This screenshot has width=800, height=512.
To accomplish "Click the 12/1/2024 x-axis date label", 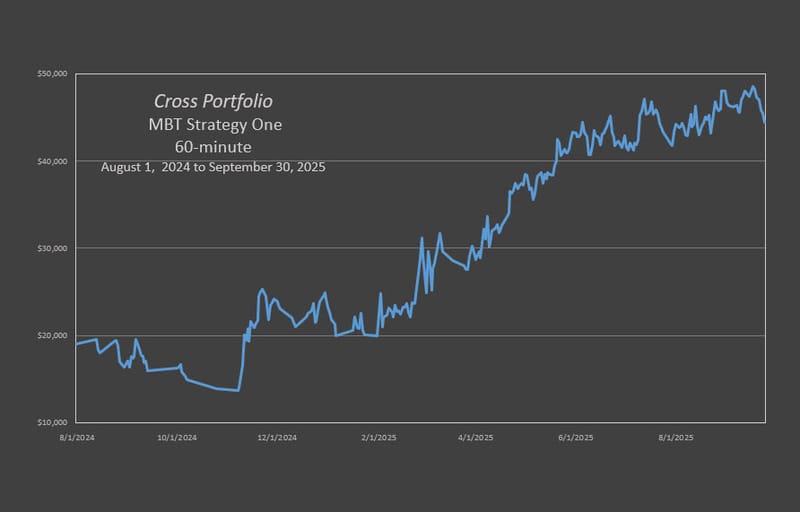I will click(x=276, y=437).
